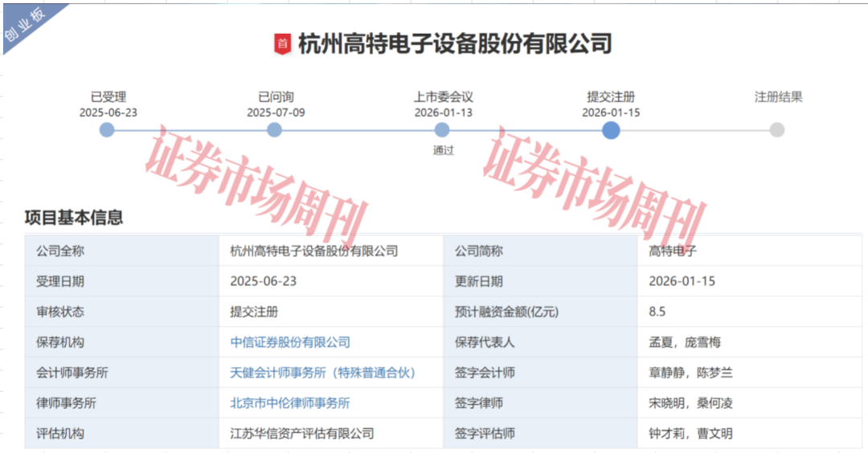Click the 项目基本信息 section heading

coord(74,218)
